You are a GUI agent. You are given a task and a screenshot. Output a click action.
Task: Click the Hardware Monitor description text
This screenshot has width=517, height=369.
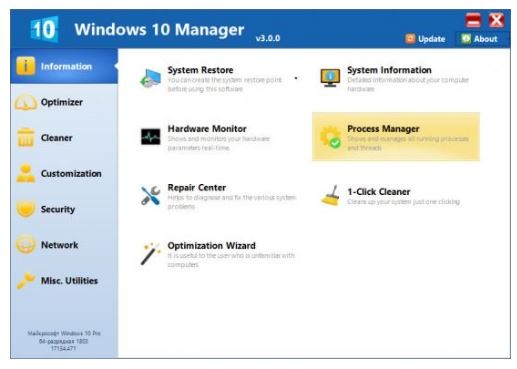[218, 143]
